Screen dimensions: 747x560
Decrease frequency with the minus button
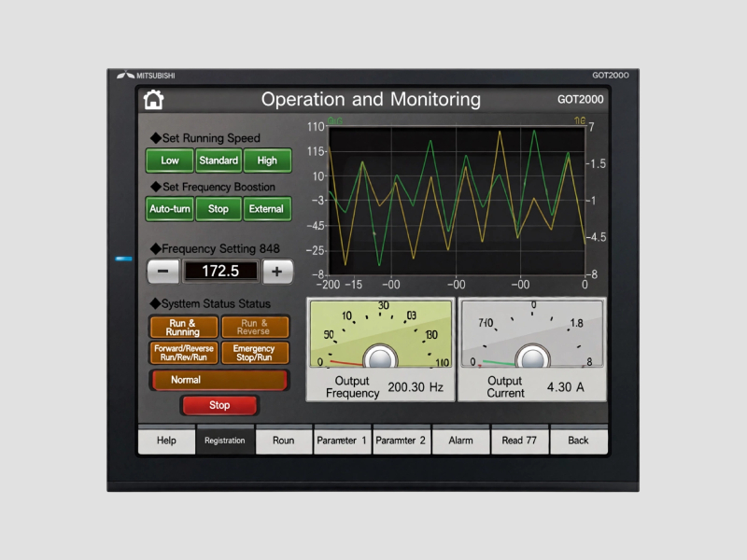pos(162,272)
